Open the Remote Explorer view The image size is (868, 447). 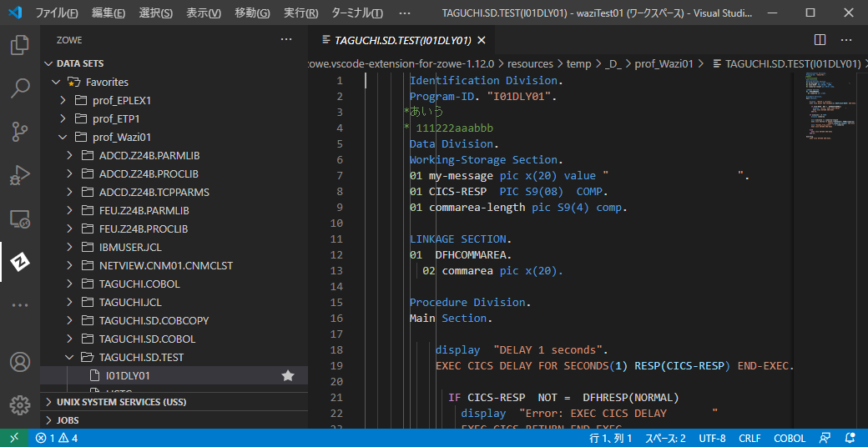(x=20, y=218)
